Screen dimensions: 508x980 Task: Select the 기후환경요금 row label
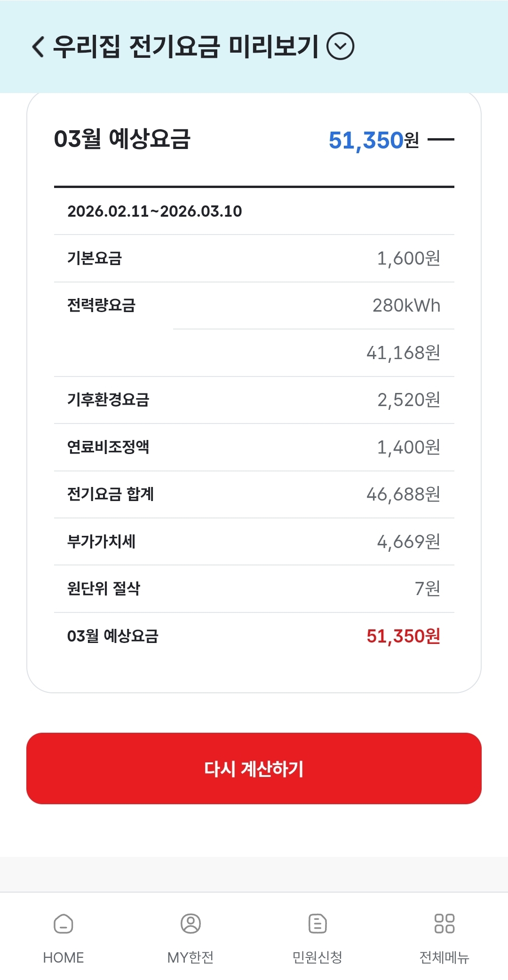coord(108,400)
